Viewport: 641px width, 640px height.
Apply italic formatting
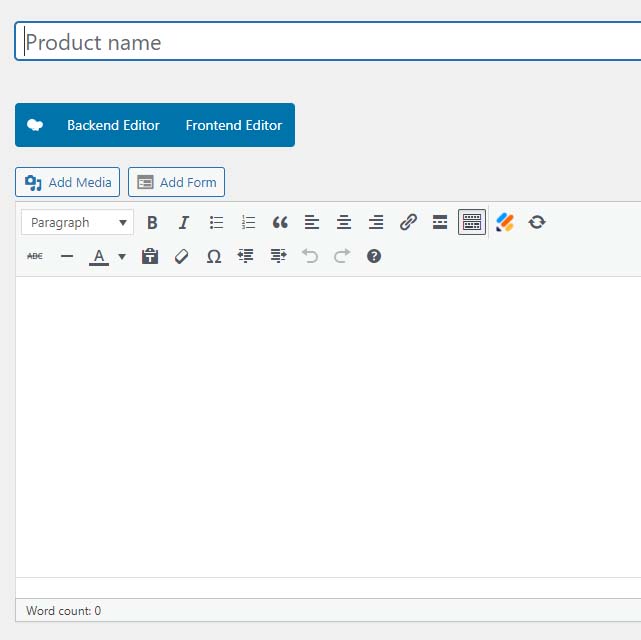[x=184, y=223]
